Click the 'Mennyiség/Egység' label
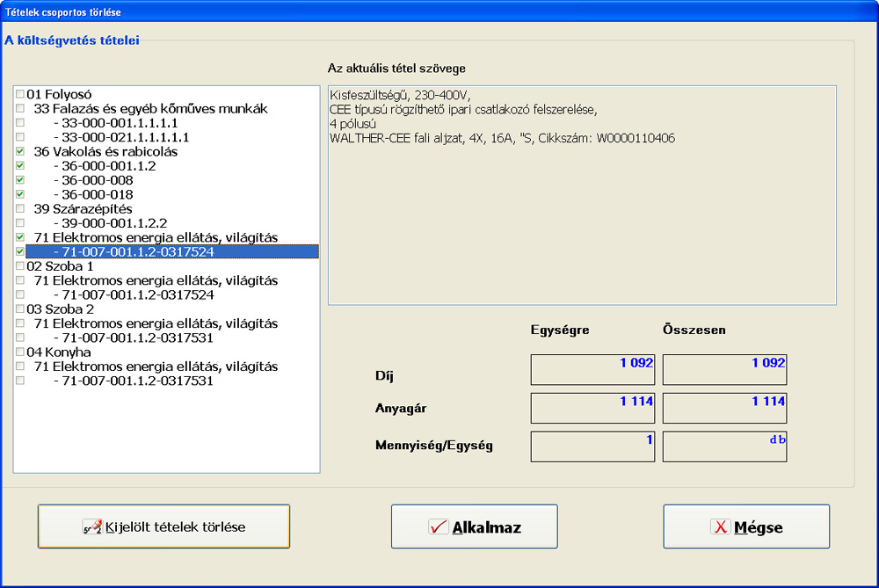The width and height of the screenshot is (879, 588). pos(434,446)
